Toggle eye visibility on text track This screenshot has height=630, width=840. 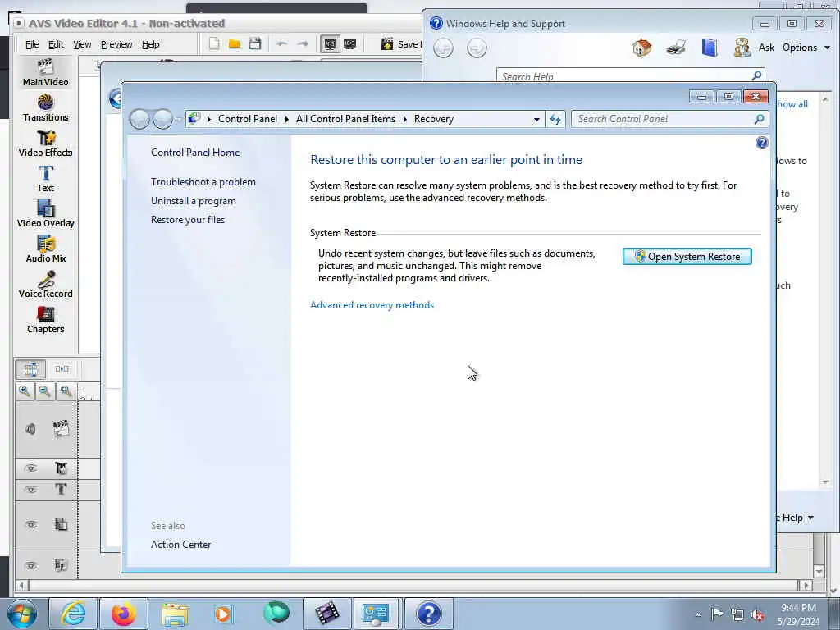coord(31,489)
